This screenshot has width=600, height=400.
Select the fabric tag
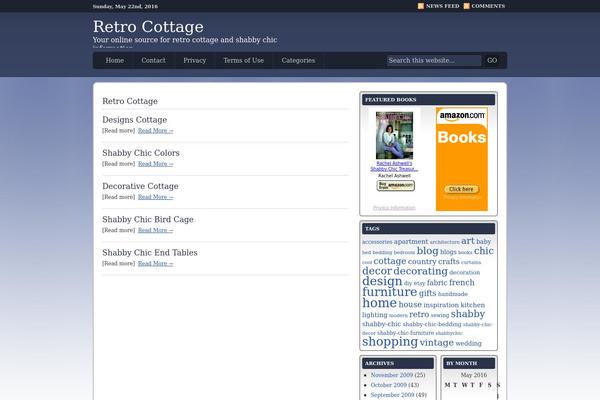coord(437,283)
